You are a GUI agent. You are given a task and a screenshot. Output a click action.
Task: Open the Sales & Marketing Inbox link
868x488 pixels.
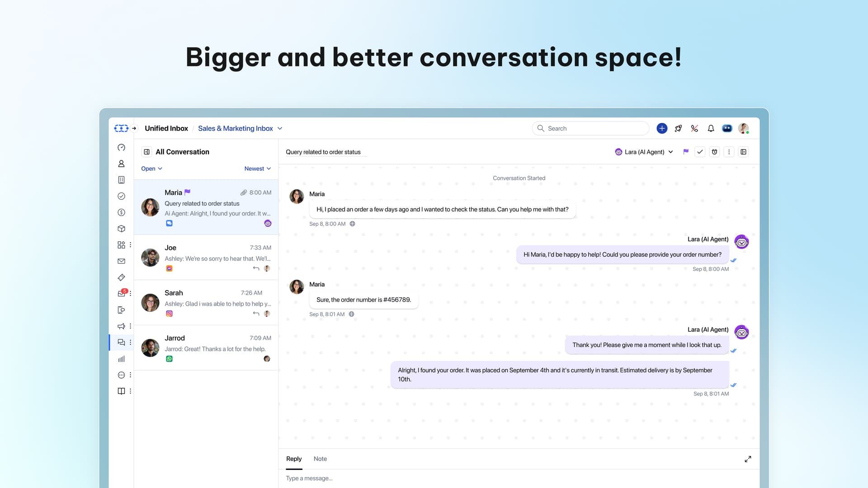236,129
